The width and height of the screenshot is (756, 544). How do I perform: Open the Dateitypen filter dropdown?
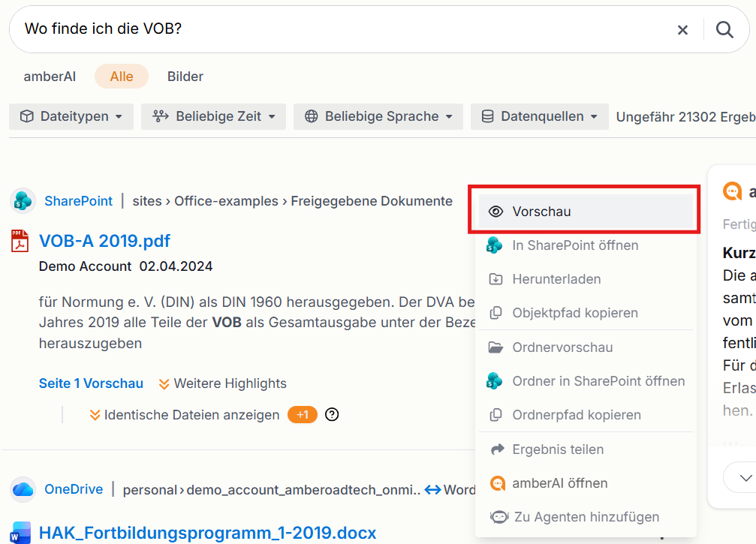(x=71, y=116)
